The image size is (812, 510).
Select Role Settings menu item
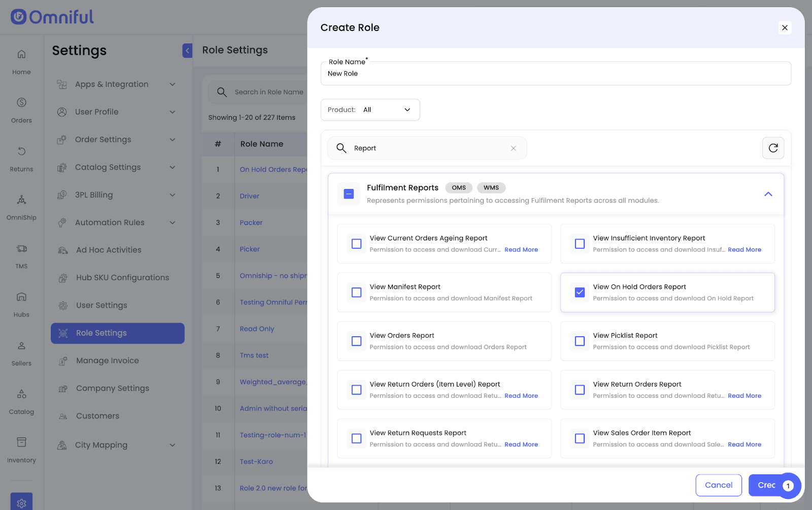click(x=118, y=333)
